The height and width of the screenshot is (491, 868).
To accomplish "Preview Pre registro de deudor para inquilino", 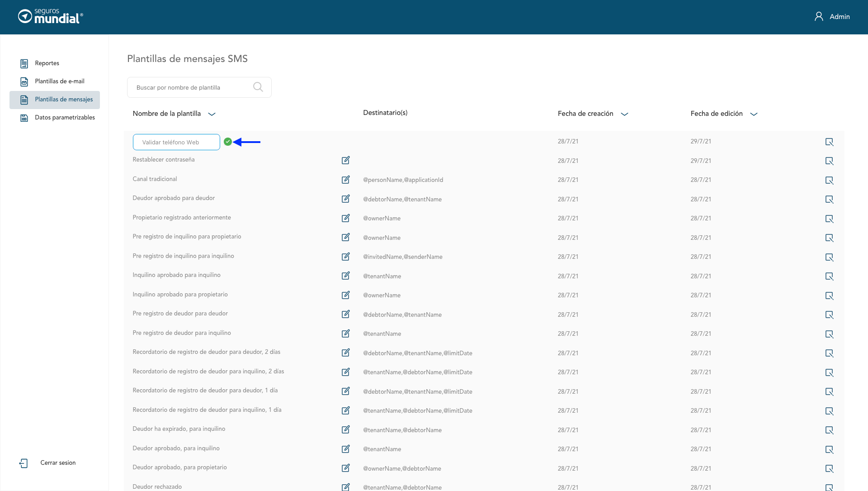I will click(829, 334).
